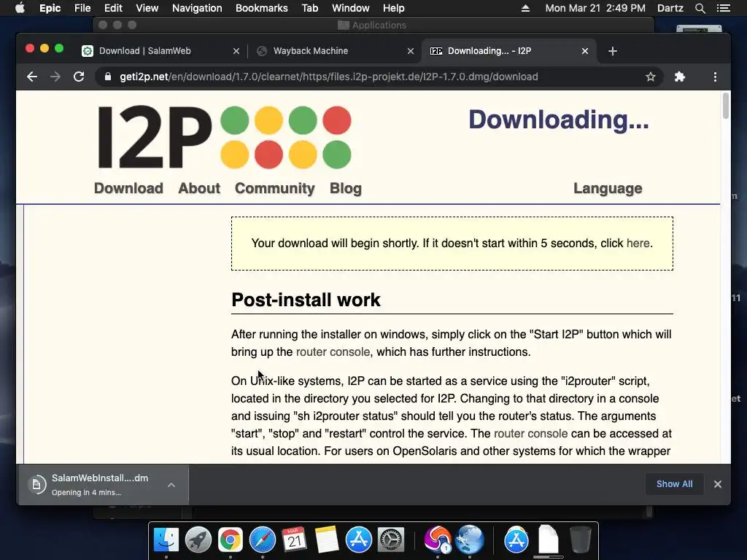This screenshot has width=747, height=560.
Task: Open the Tab menu
Action: (309, 8)
